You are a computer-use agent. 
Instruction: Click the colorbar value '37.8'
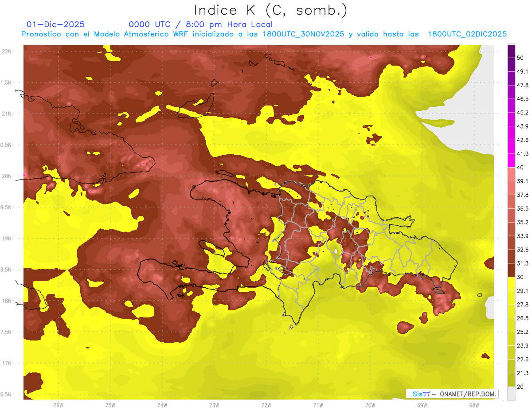click(x=523, y=195)
